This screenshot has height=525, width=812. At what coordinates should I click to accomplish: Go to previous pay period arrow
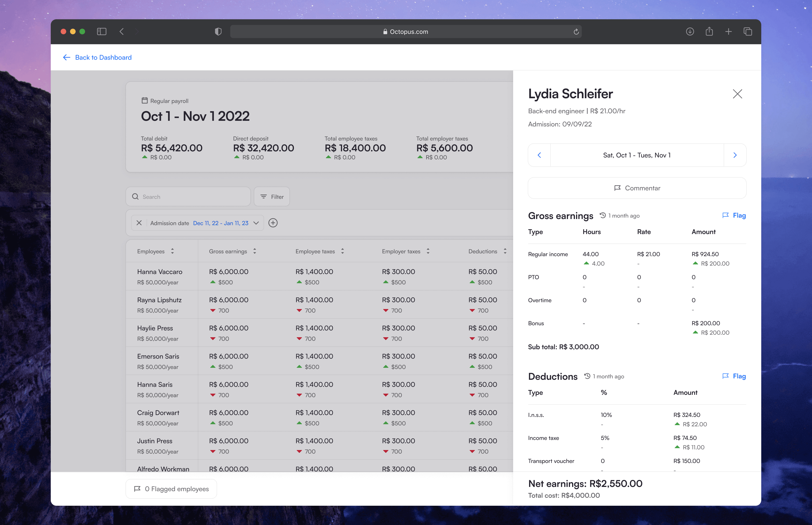(539, 155)
